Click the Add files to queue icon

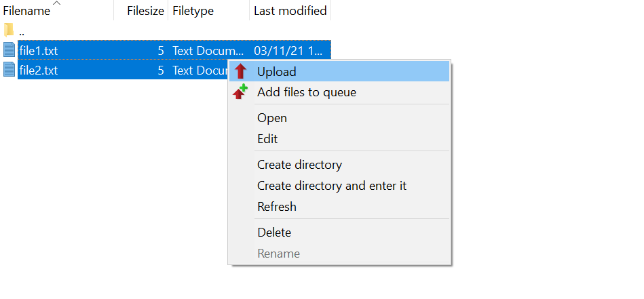(240, 92)
